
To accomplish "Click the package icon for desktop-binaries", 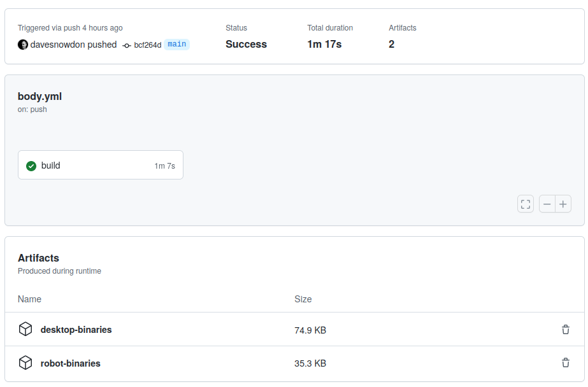I will pos(25,329).
